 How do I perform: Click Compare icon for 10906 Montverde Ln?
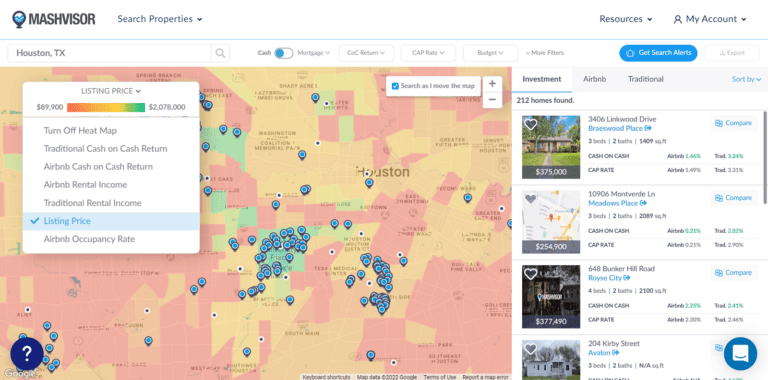(x=719, y=198)
